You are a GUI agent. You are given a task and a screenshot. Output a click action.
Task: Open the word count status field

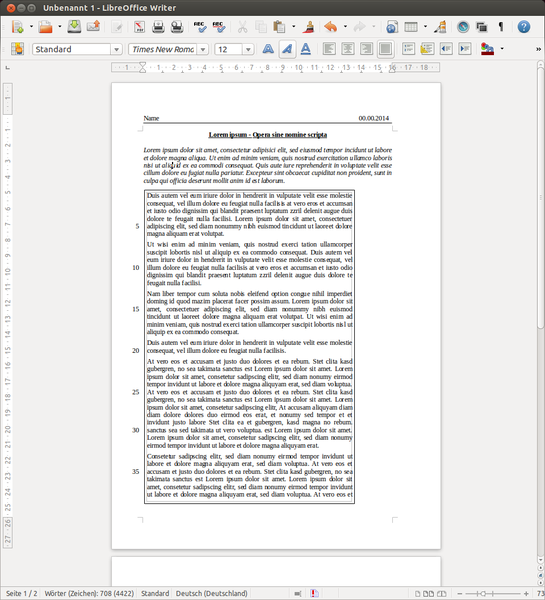89,593
